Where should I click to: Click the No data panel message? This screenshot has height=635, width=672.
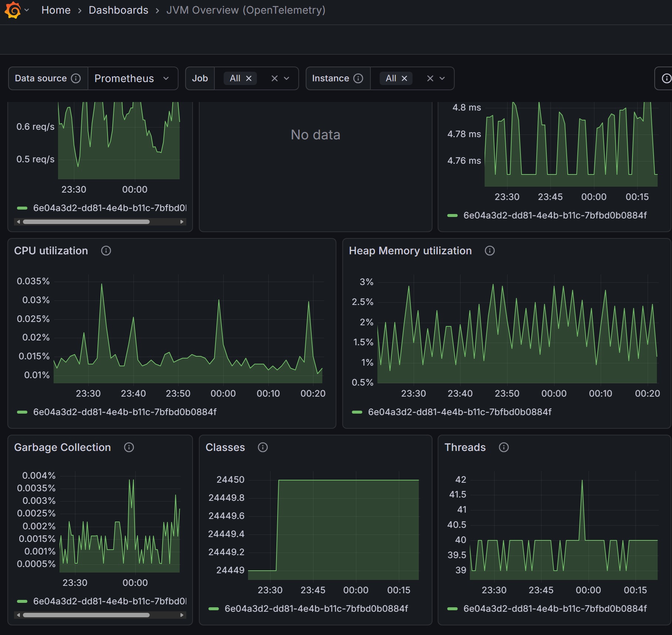click(x=315, y=135)
